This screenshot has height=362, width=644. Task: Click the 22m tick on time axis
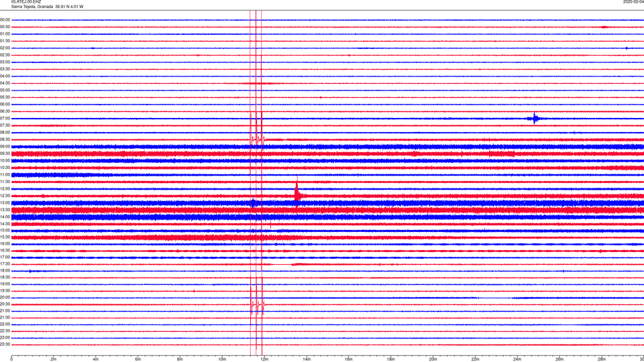pyautogui.click(x=475, y=359)
